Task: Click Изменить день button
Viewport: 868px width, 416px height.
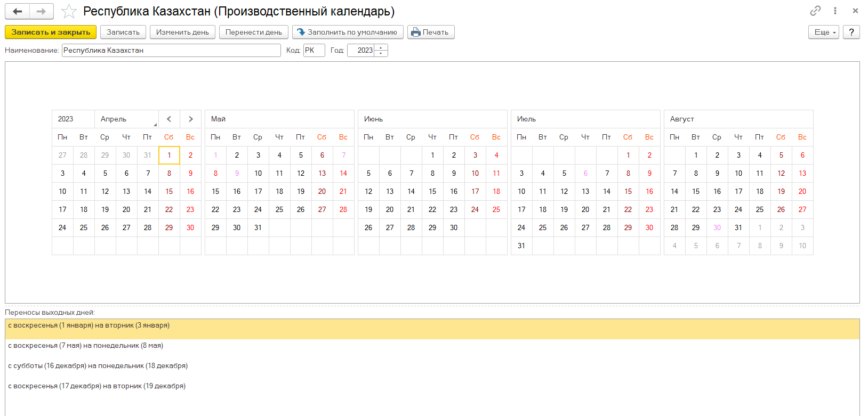Action: pos(182,32)
